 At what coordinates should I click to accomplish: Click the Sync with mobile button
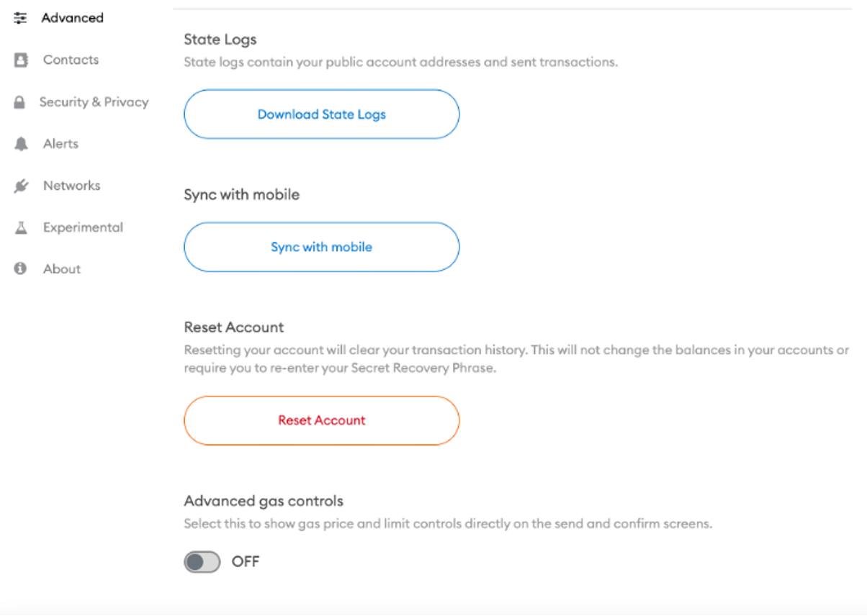pyautogui.click(x=321, y=247)
